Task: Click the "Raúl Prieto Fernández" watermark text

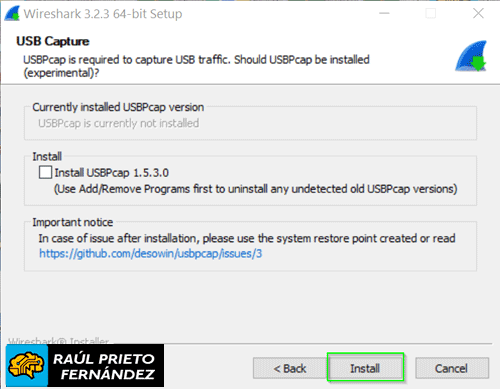Action: (104, 367)
